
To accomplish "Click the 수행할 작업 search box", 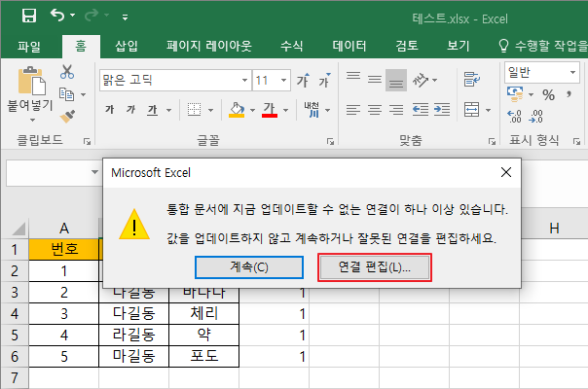I will point(542,46).
